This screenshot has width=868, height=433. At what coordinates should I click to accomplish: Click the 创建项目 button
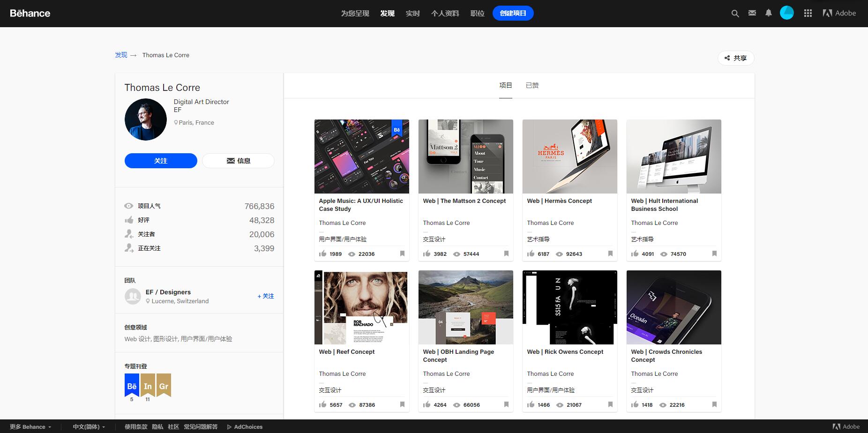(x=513, y=13)
